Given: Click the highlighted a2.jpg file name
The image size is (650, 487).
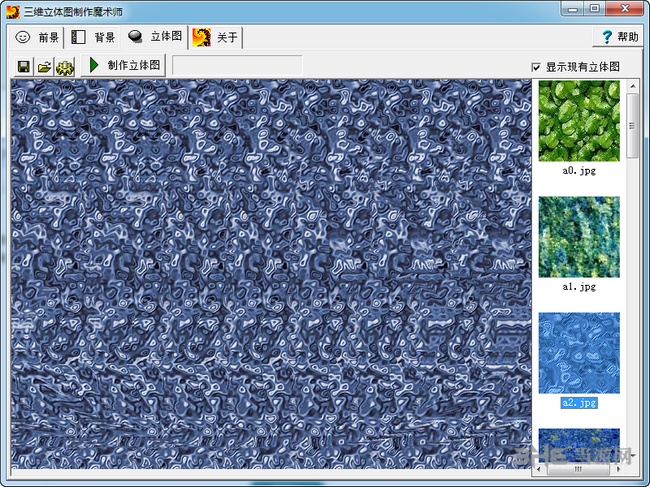Looking at the screenshot, I should (579, 402).
